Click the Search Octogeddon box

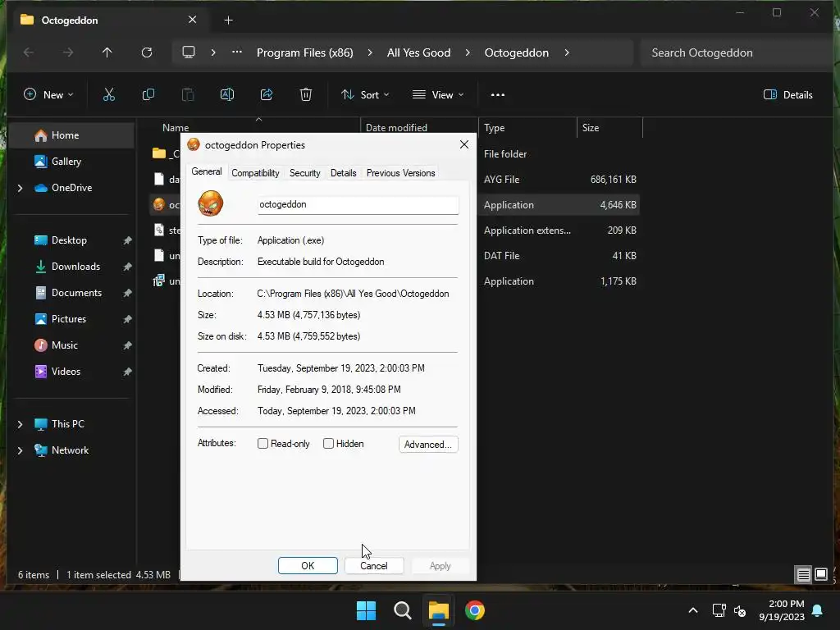(x=735, y=52)
